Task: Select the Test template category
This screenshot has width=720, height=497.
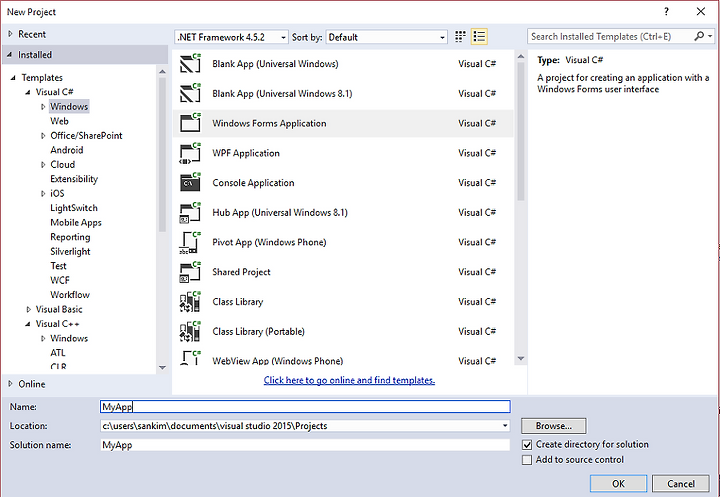Action: pos(58,265)
